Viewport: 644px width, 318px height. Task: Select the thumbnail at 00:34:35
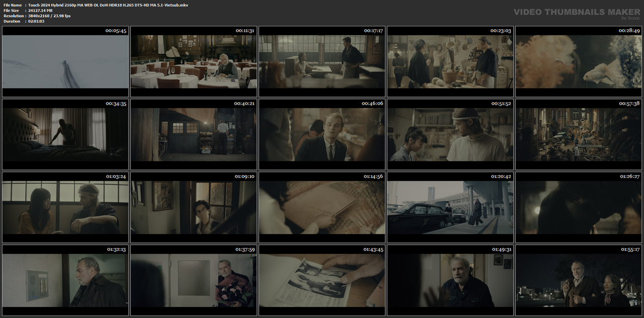[65, 134]
